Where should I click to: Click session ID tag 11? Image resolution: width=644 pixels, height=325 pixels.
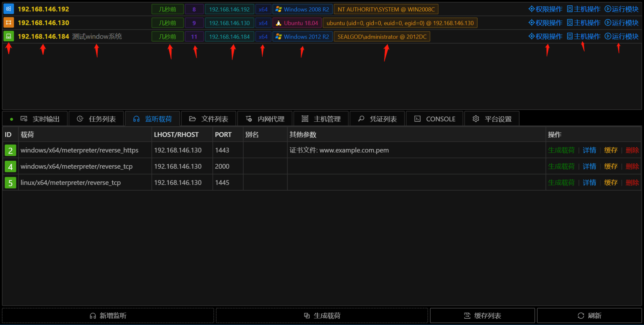click(x=194, y=37)
